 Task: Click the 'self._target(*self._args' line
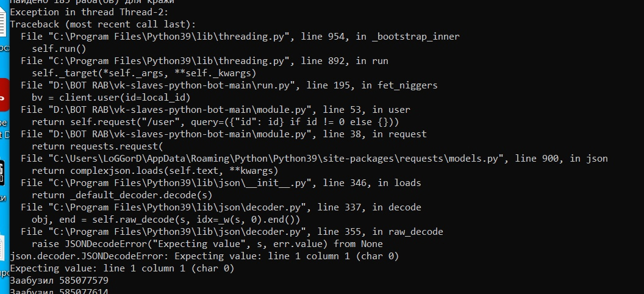144,73
